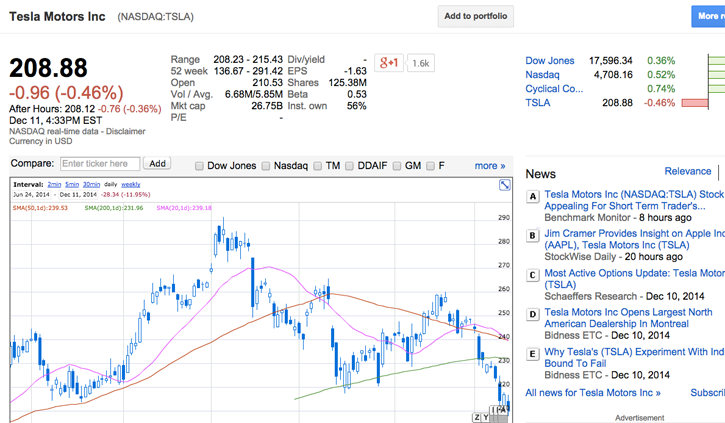Viewport: 725px width, 423px height.
Task: Open news marker D badge
Action: tap(533, 315)
